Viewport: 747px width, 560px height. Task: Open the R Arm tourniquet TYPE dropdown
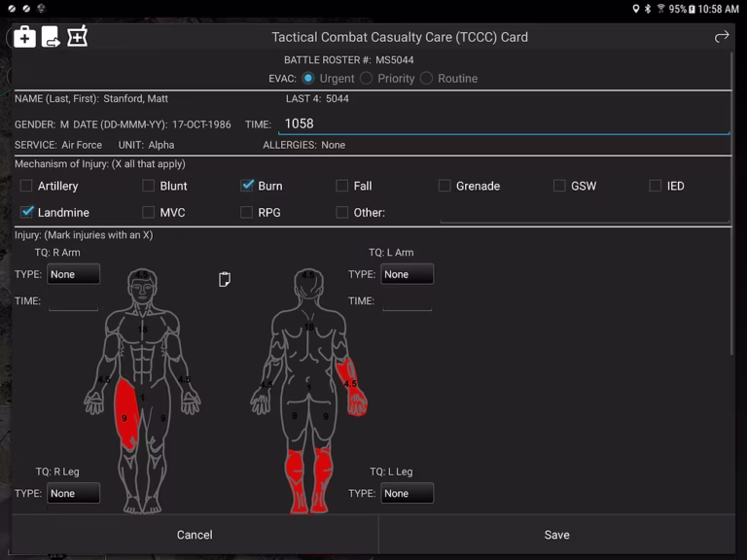point(73,274)
